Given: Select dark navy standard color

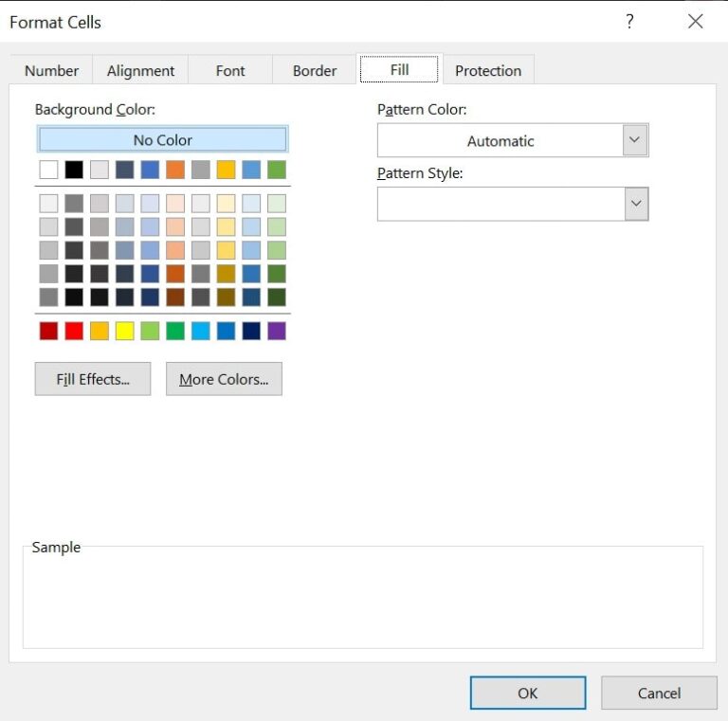Looking at the screenshot, I should [251, 331].
